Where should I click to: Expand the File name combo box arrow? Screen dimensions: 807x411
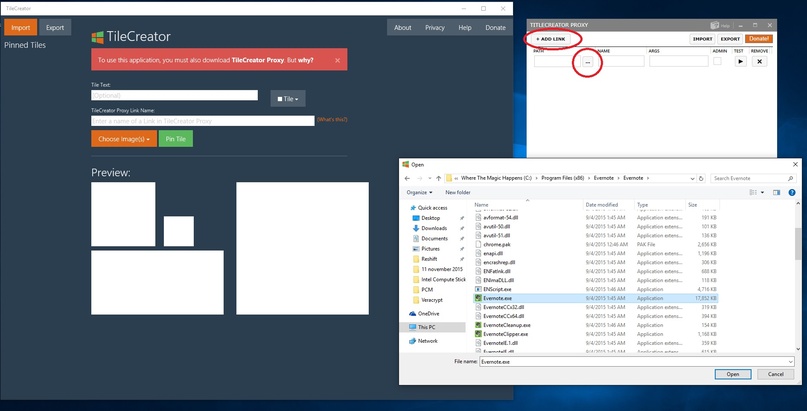coord(791,362)
